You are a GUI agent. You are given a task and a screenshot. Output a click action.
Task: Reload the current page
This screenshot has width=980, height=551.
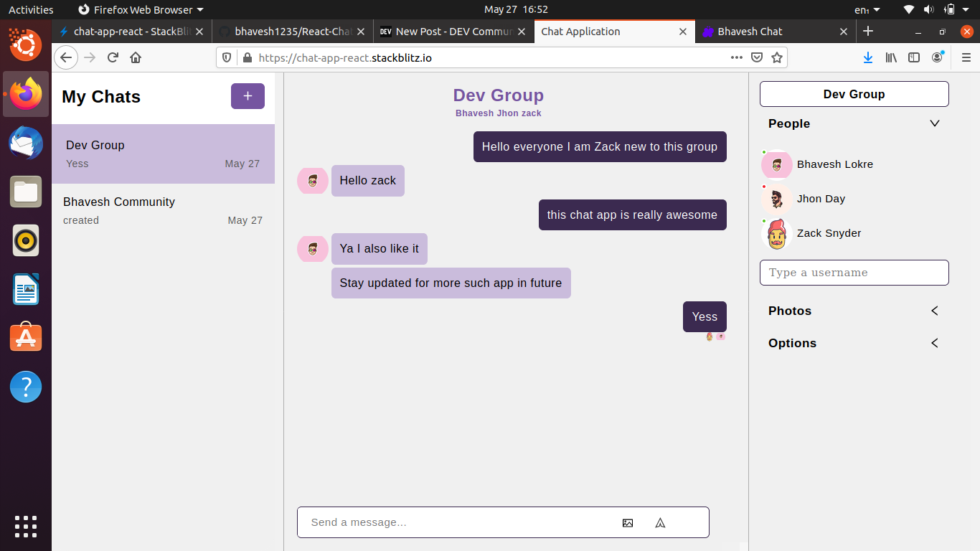point(113,57)
